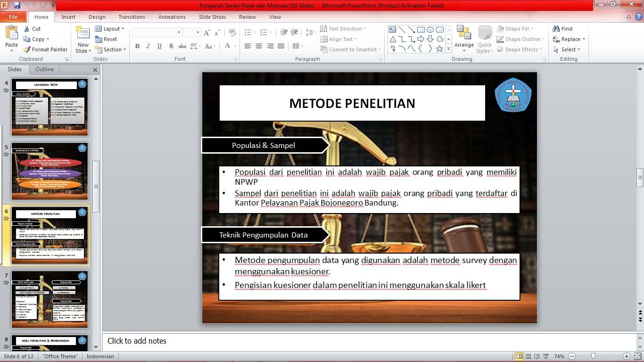Open the File tab
The width and height of the screenshot is (644, 362).
point(13,17)
